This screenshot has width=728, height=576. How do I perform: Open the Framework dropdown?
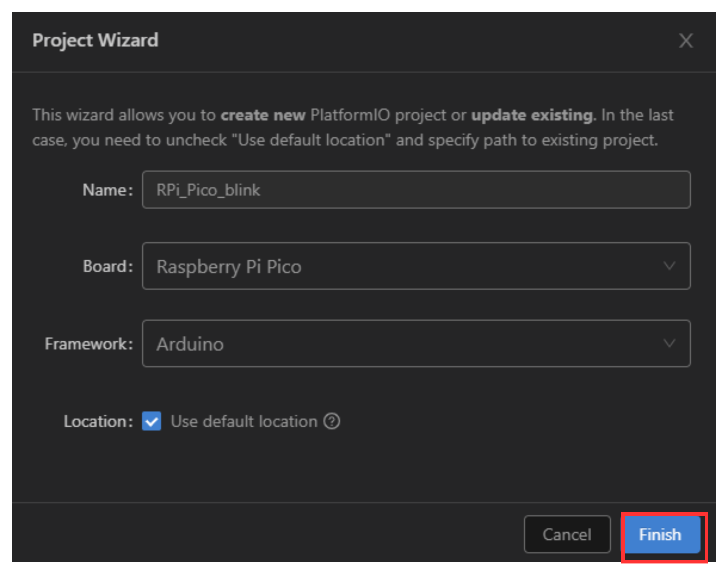[x=416, y=343]
